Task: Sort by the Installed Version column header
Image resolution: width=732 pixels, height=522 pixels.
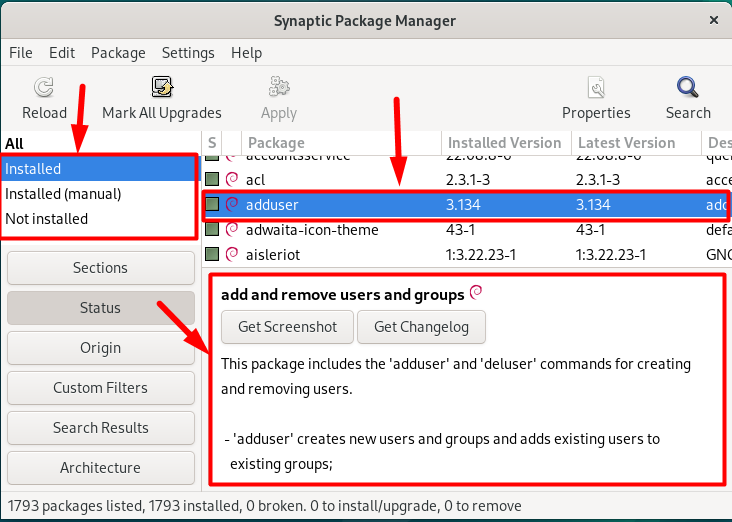Action: (x=506, y=143)
